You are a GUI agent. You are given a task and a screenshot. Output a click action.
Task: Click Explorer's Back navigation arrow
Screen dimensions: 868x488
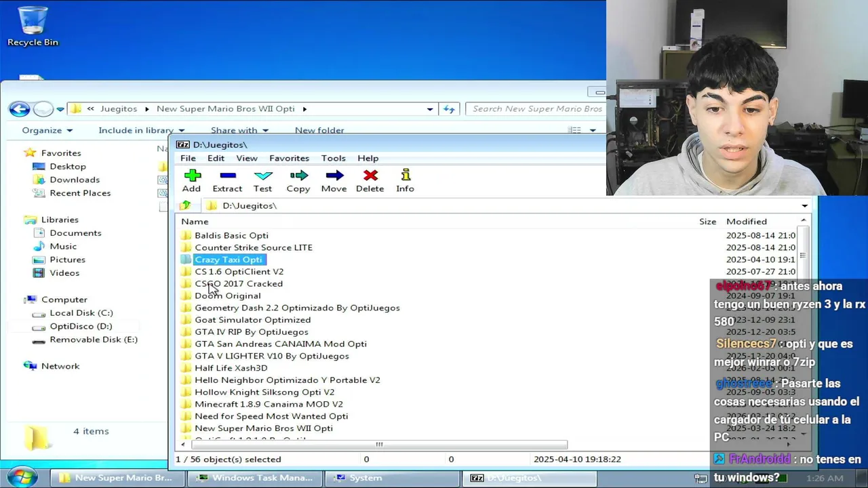coord(20,108)
